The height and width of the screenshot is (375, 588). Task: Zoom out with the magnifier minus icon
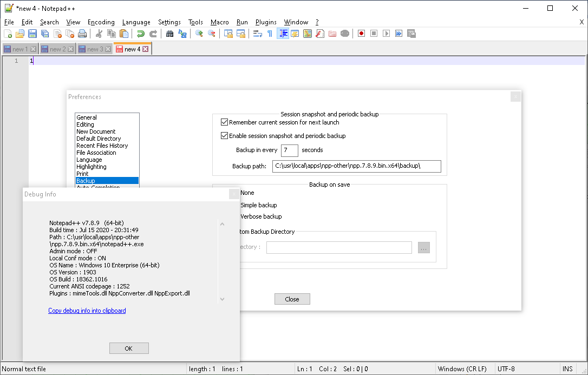212,34
